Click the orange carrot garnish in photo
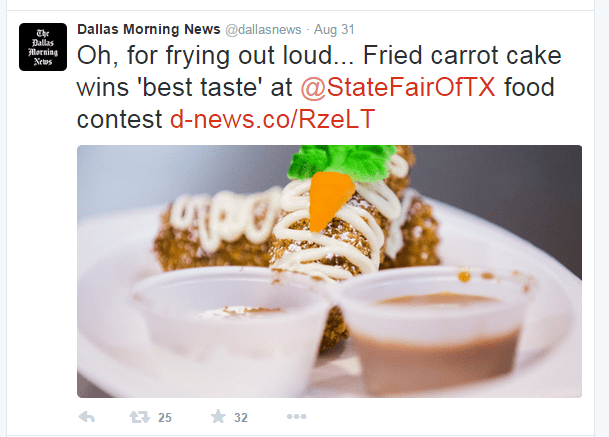 click(330, 200)
